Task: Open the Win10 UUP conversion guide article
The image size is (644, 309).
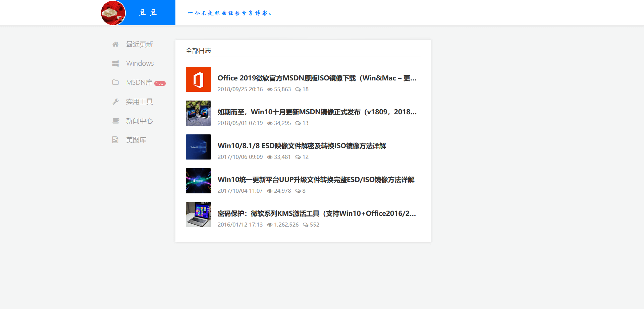Action: pos(316,180)
